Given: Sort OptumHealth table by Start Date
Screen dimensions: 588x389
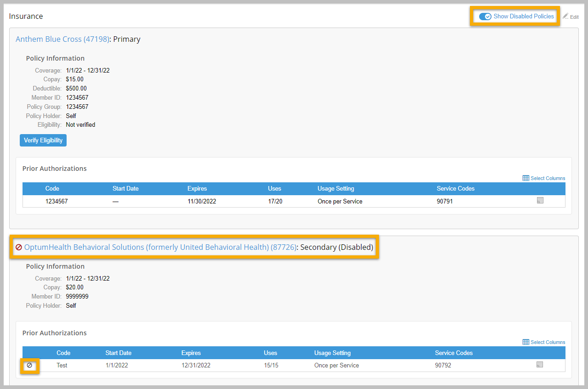Looking at the screenshot, I should coord(119,353).
